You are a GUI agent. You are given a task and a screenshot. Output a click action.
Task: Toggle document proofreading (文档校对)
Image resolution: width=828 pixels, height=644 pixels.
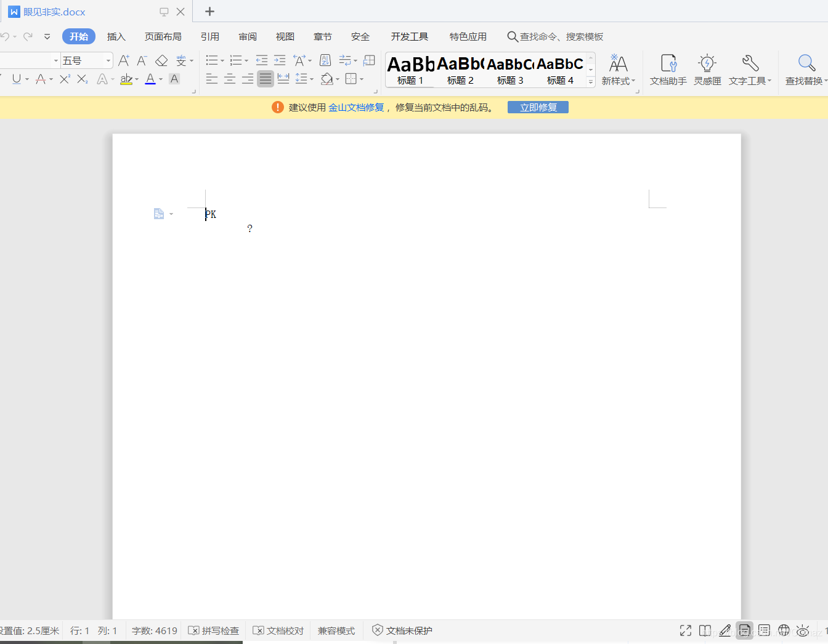point(278,630)
